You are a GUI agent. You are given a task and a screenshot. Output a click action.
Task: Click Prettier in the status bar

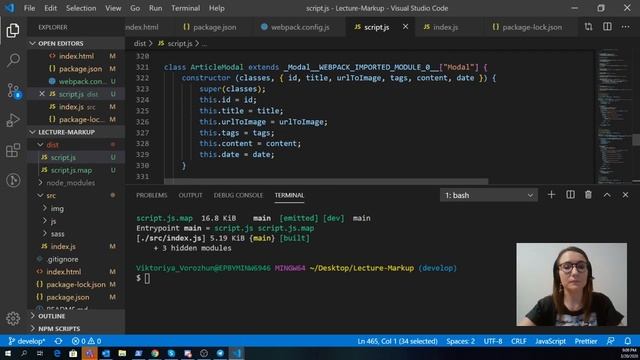(586, 341)
